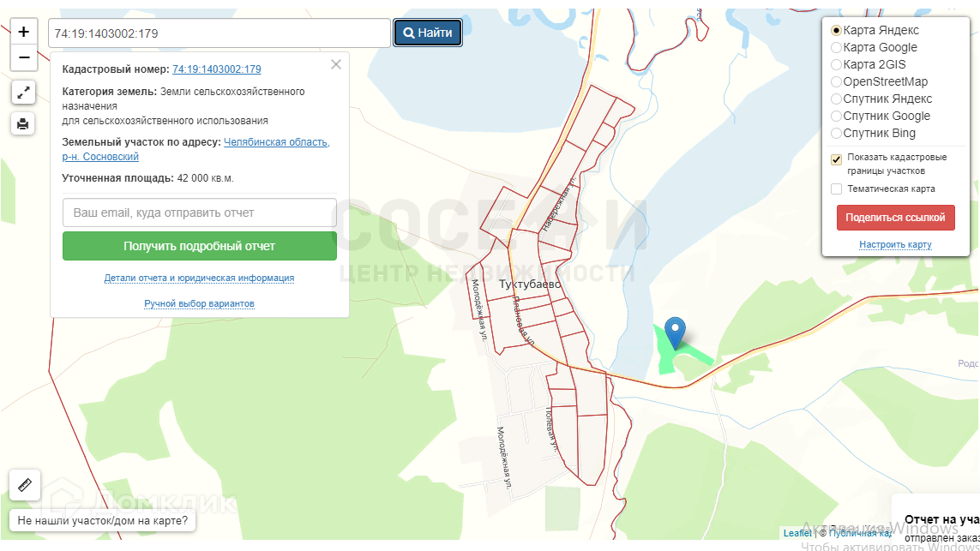Click the Найти search button
This screenshot has width=980, height=551.
coord(428,33)
